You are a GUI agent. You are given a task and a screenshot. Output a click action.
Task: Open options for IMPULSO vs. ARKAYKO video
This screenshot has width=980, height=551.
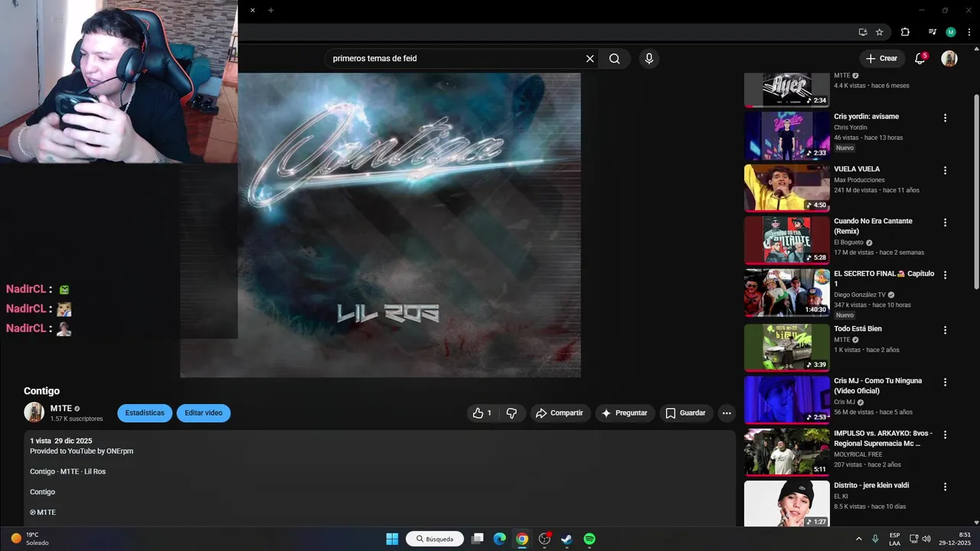click(x=945, y=434)
